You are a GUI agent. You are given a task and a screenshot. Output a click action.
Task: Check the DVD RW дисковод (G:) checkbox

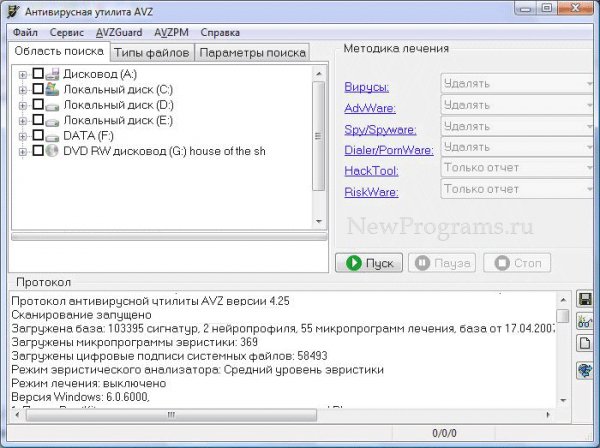[38, 150]
